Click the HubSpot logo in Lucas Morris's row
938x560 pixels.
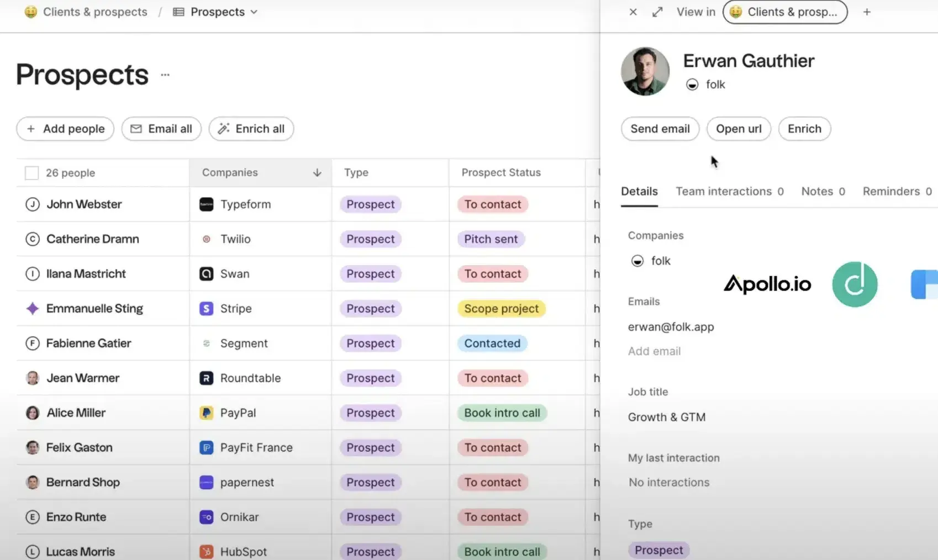point(206,551)
